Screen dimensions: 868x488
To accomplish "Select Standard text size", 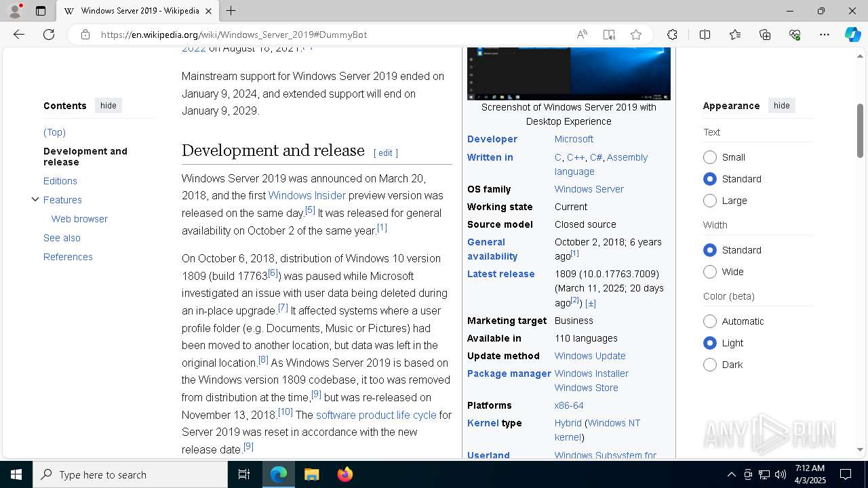I will pos(710,179).
